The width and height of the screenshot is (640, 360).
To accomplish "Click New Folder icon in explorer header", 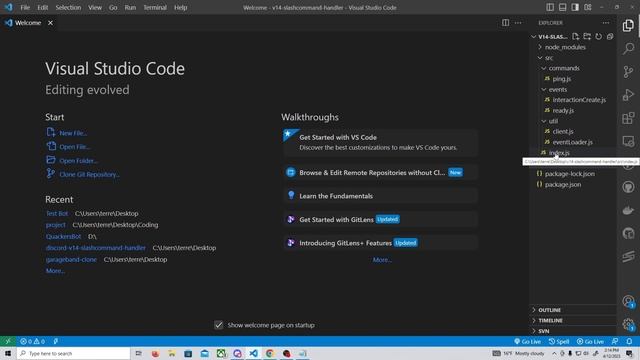I will tap(587, 36).
